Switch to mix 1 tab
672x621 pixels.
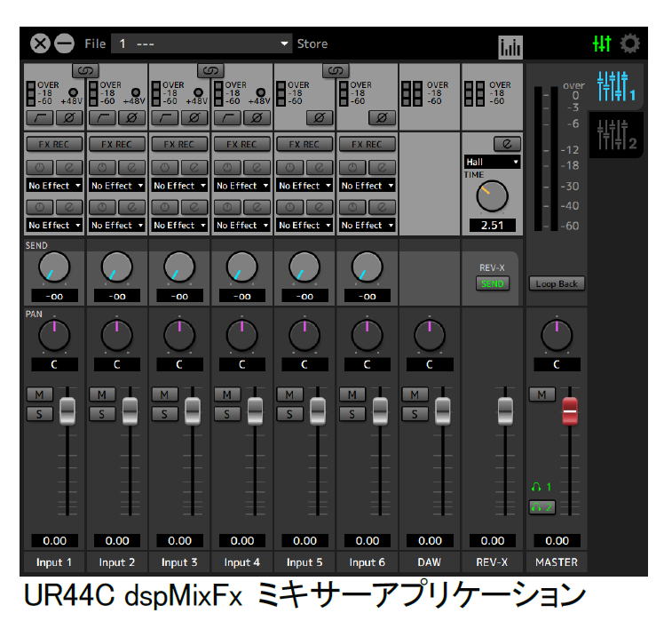(616, 86)
